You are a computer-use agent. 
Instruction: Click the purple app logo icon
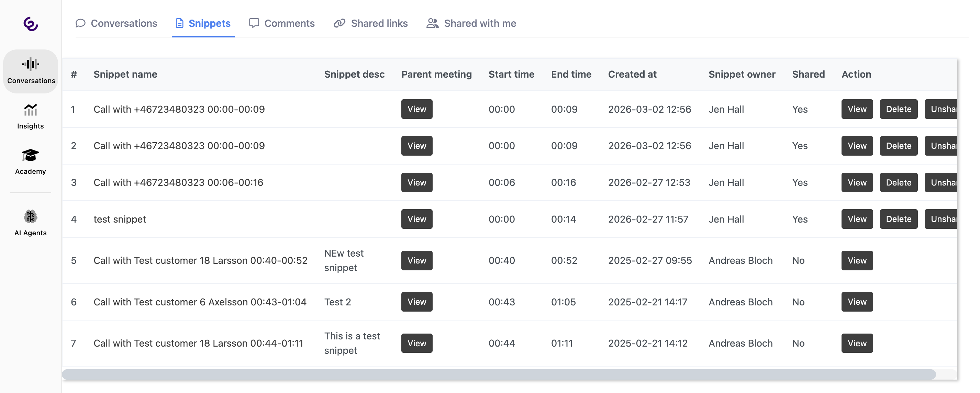[31, 24]
